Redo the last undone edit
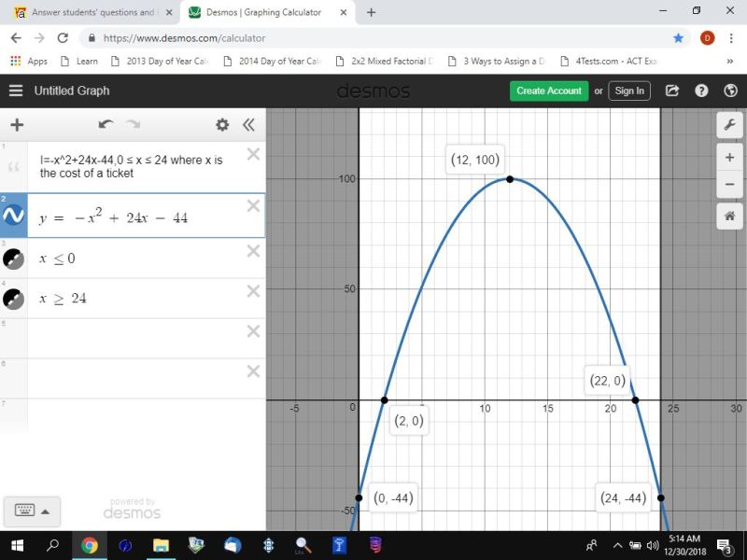The width and height of the screenshot is (747, 560). [x=133, y=124]
